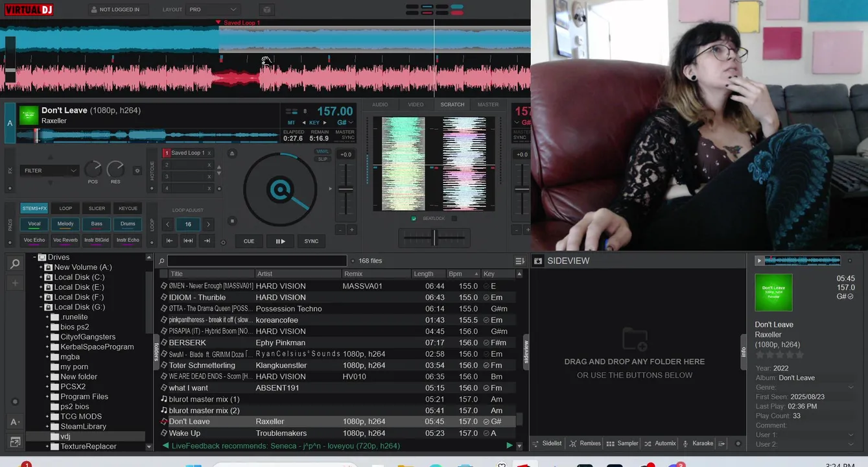Switch to the AUDIO tab
Screen dimensions: 868x467
coord(381,104)
